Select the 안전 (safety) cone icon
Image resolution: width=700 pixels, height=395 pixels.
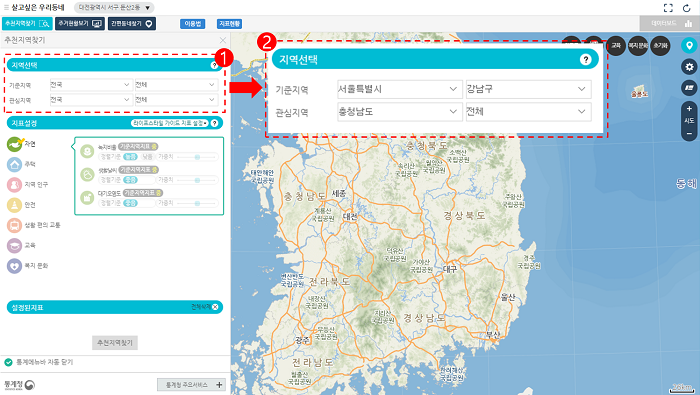pyautogui.click(x=15, y=205)
